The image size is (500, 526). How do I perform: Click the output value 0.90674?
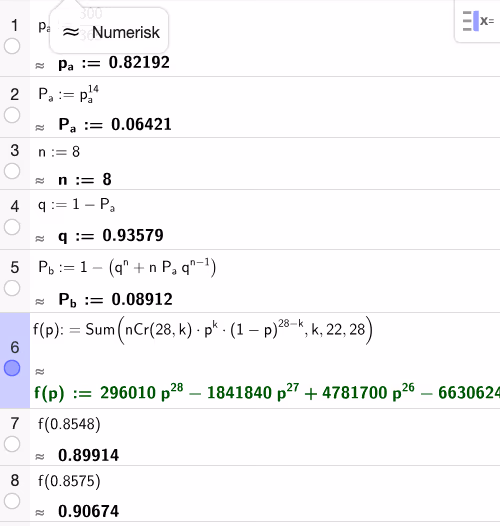click(89, 511)
